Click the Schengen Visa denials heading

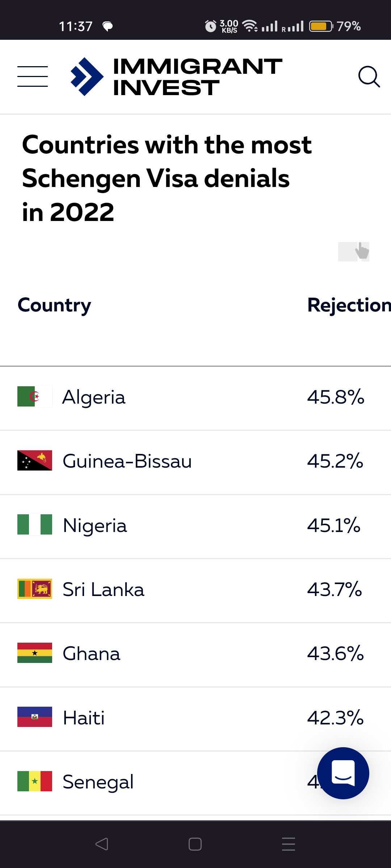[167, 178]
